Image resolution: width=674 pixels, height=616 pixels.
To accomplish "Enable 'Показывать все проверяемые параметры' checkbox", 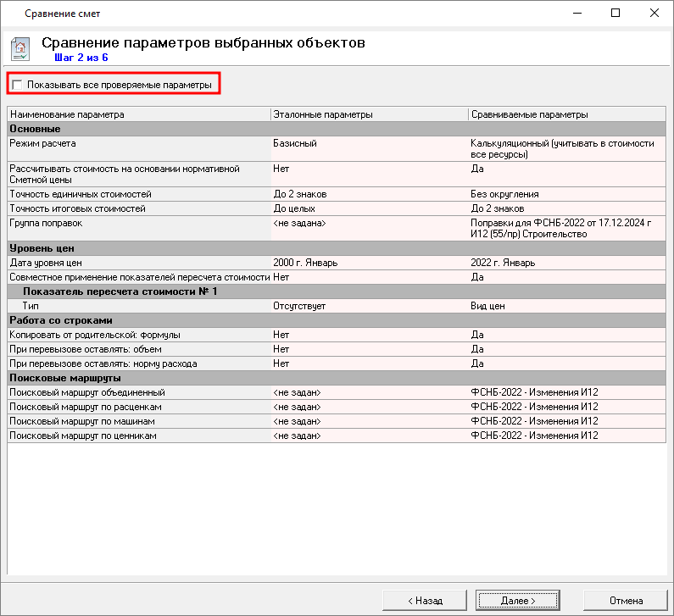I will (x=17, y=85).
